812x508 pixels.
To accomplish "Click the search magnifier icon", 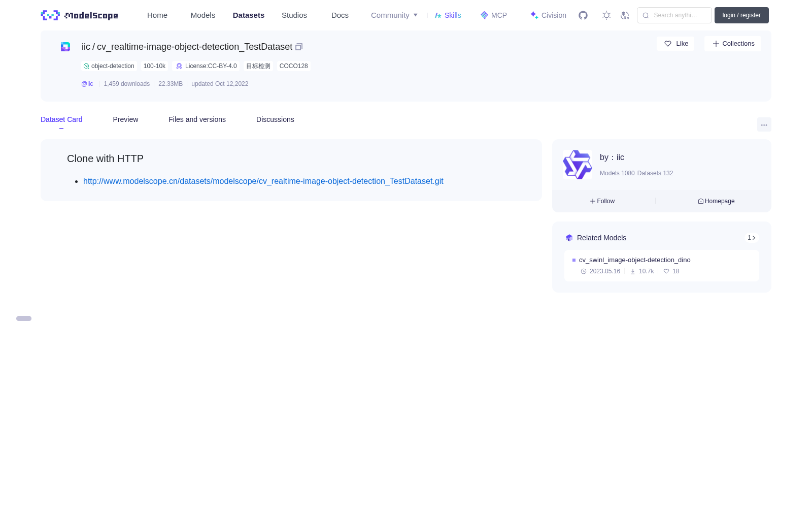I will tap(646, 15).
